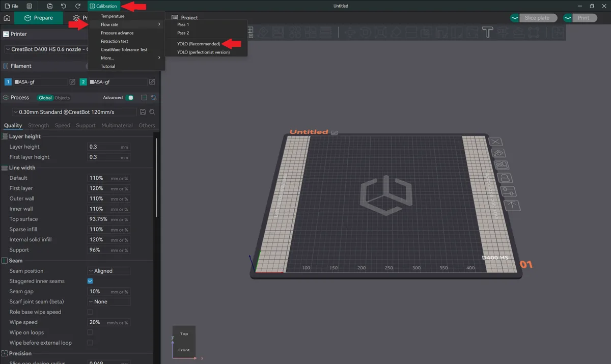Click the Move tool in 3D toolbar
Screen dimensions: 611x364
[350, 33]
